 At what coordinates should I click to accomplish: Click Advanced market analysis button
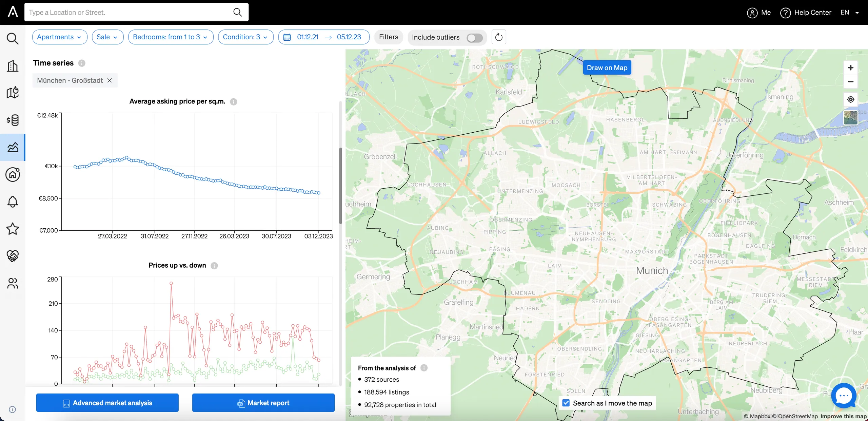click(x=107, y=403)
